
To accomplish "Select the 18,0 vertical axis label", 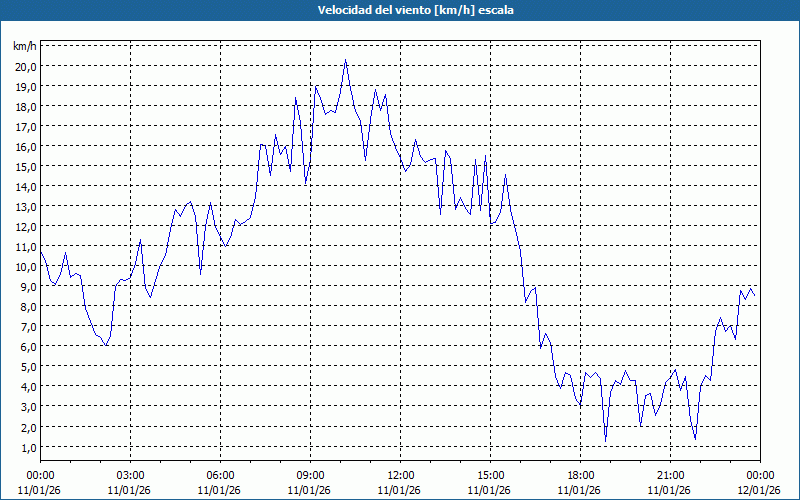I will coord(25,106).
